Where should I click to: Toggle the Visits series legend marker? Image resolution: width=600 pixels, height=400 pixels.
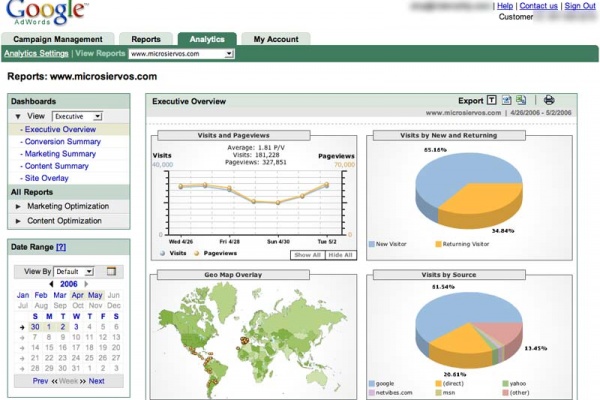162,254
